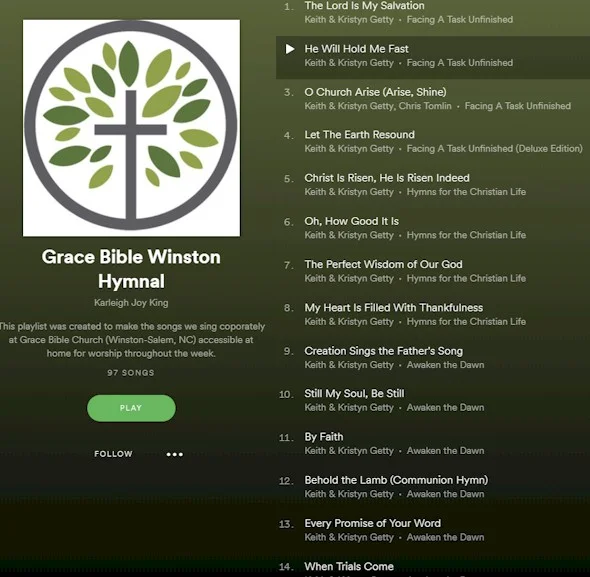The image size is (590, 577).
Task: Open Hymns for the Christian Life on track 8
Action: coord(466,322)
